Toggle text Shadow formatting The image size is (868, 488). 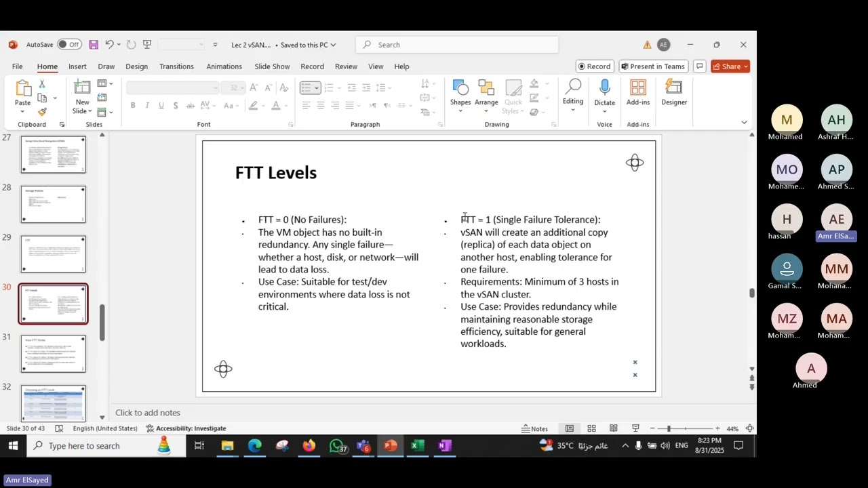click(176, 106)
